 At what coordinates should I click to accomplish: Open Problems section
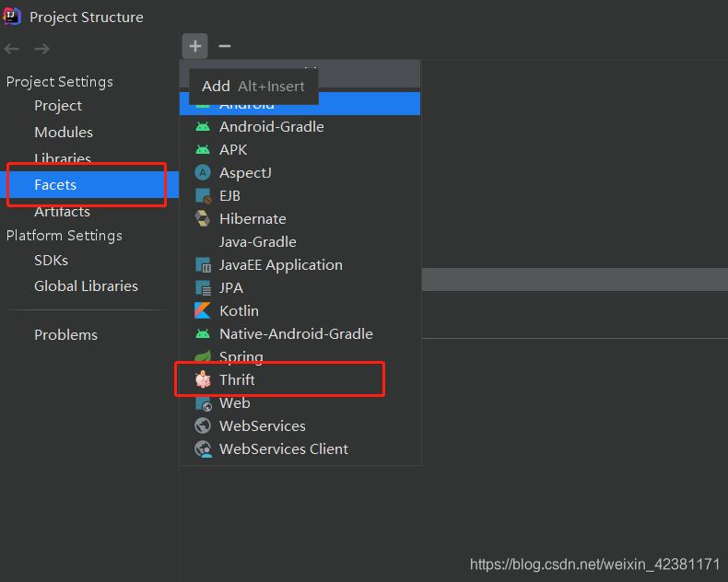[x=66, y=335]
